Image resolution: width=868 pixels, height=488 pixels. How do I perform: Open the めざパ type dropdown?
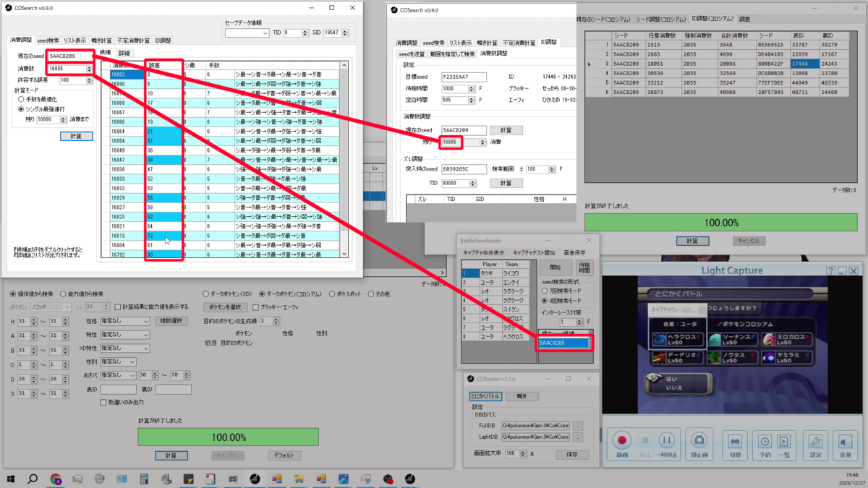(x=118, y=375)
